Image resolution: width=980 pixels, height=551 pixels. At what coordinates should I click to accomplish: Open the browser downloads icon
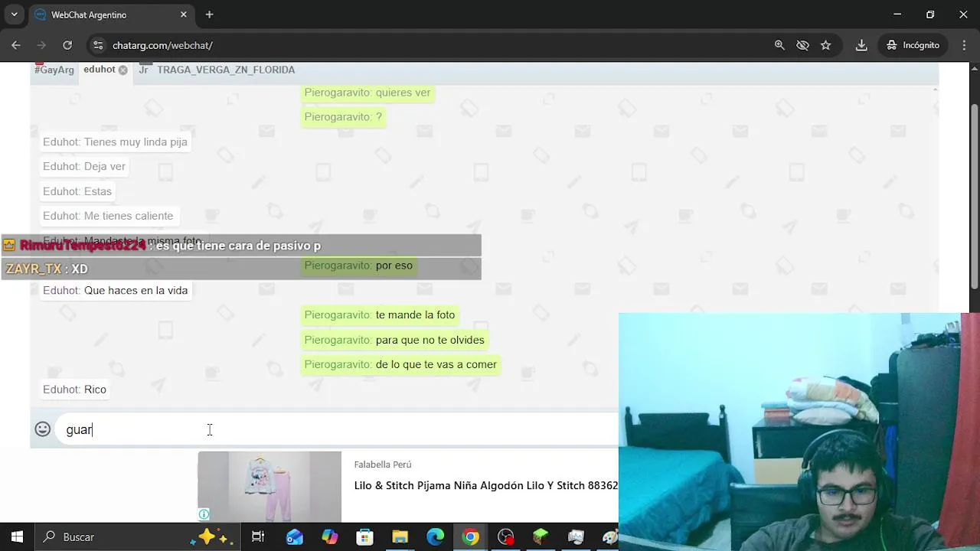[x=861, y=45]
